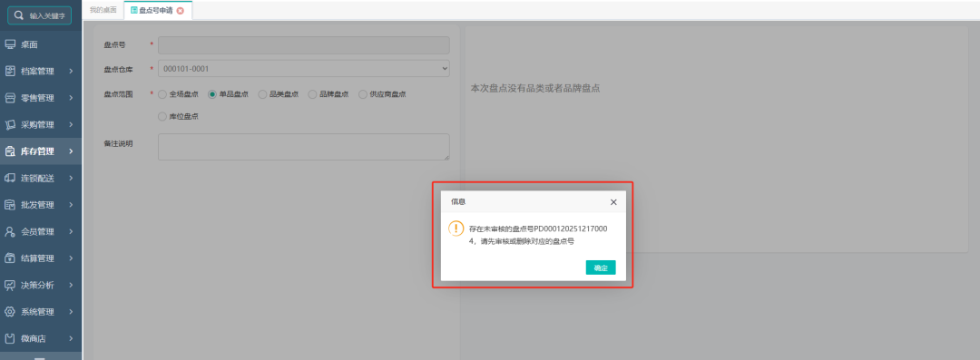980x360 pixels.
Task: Select the 单品盘点 radio option
Action: pos(212,94)
